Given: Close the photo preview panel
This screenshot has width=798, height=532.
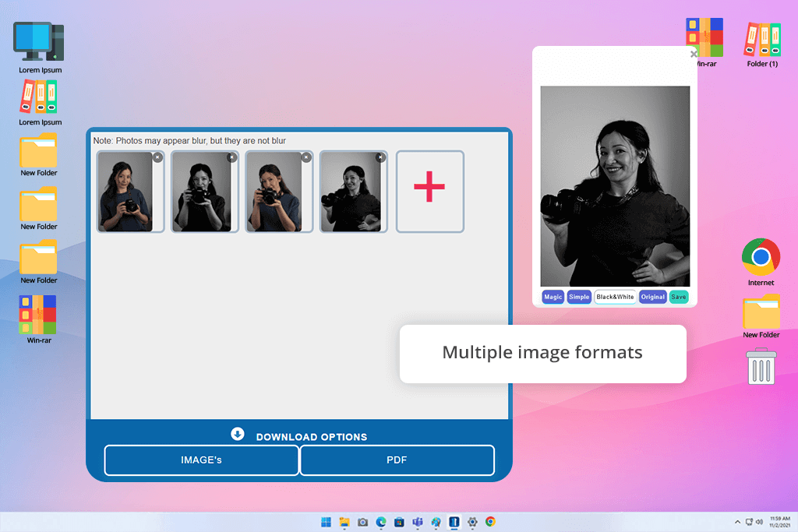Looking at the screenshot, I should tap(694, 55).
